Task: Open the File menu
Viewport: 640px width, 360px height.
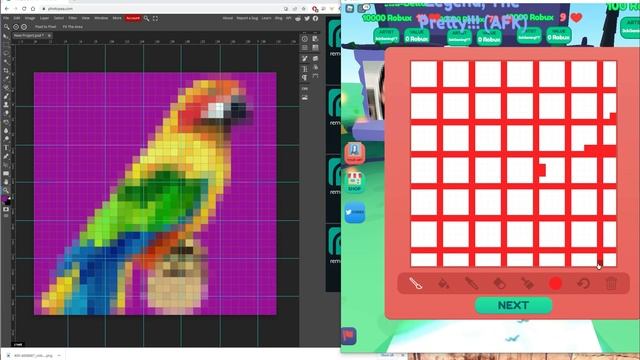Action: (6, 18)
